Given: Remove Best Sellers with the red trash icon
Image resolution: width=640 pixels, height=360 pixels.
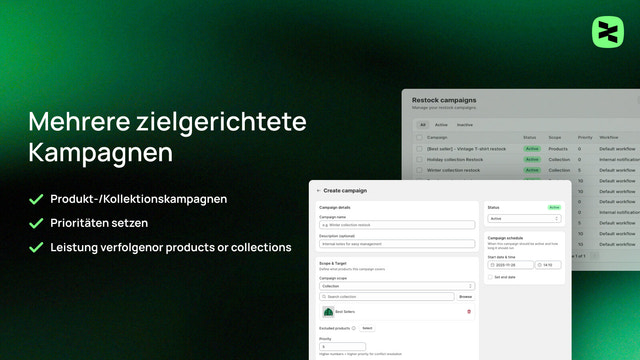Looking at the screenshot, I should [469, 311].
